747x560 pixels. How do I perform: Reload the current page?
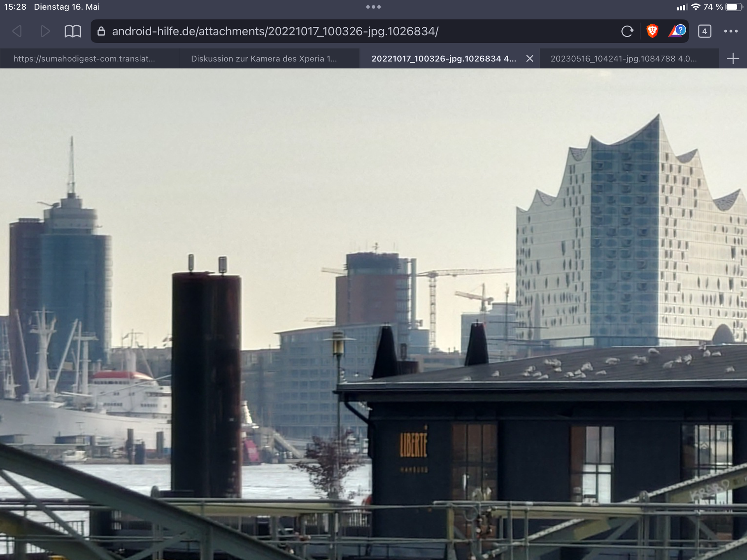coord(627,31)
